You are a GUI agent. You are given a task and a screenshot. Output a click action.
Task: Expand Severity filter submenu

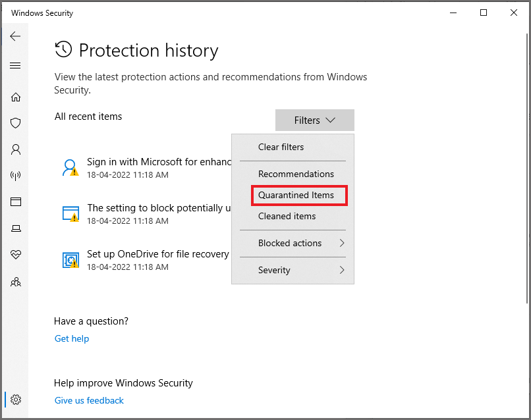293,270
